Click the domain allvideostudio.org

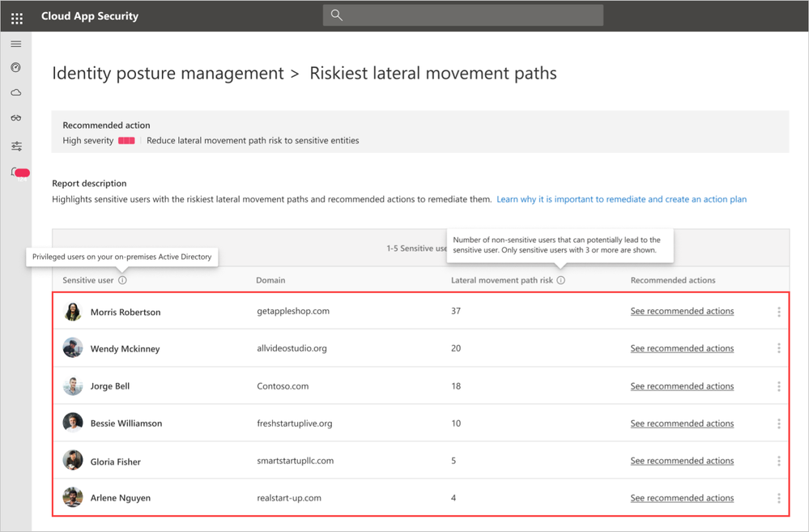point(292,348)
